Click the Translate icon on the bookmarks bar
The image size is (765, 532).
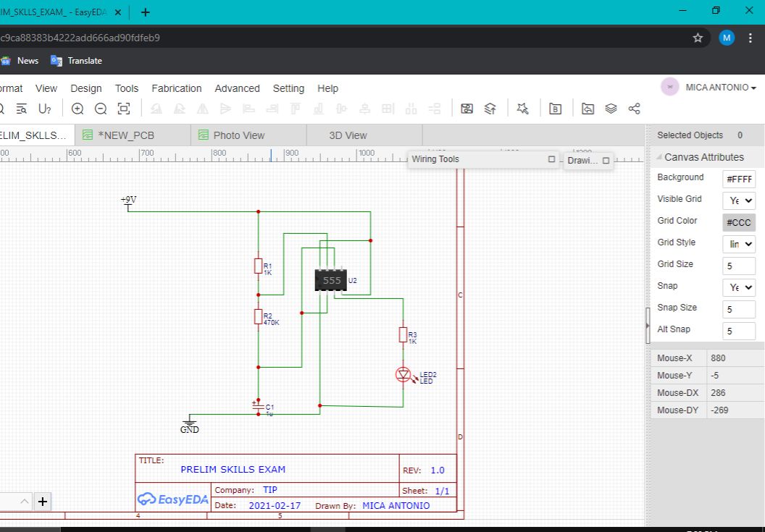[57, 61]
